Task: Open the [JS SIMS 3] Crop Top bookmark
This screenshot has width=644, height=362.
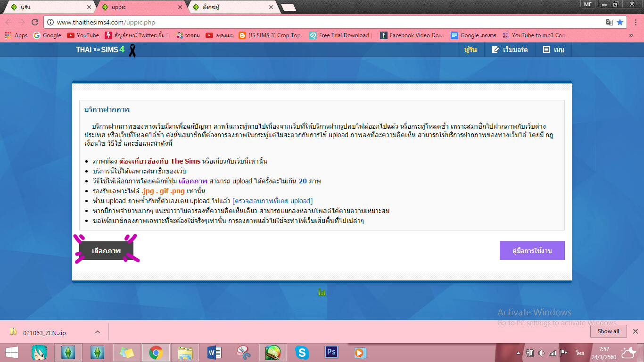Action: point(270,35)
